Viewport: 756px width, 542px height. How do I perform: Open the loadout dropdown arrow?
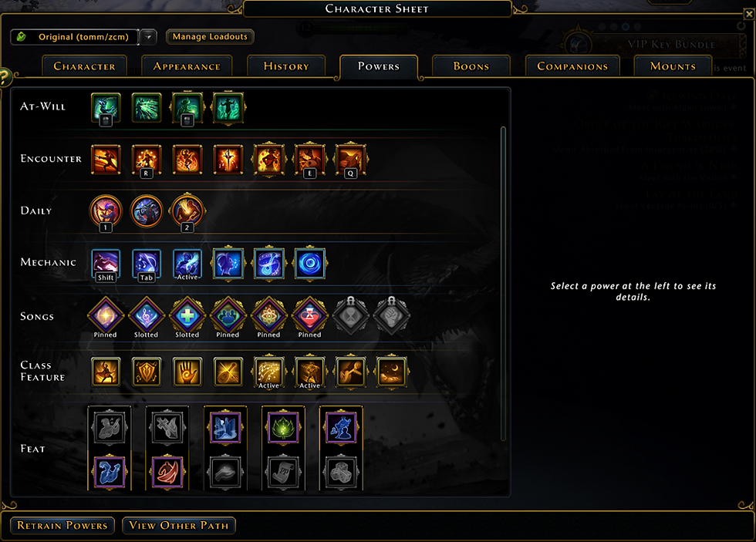[x=148, y=37]
